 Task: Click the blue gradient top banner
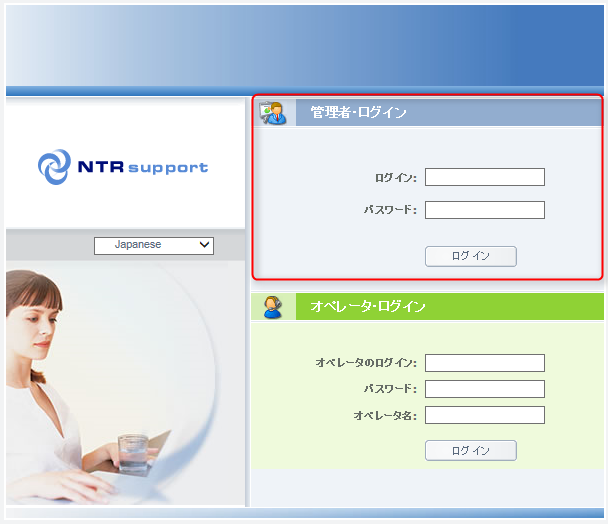(305, 46)
